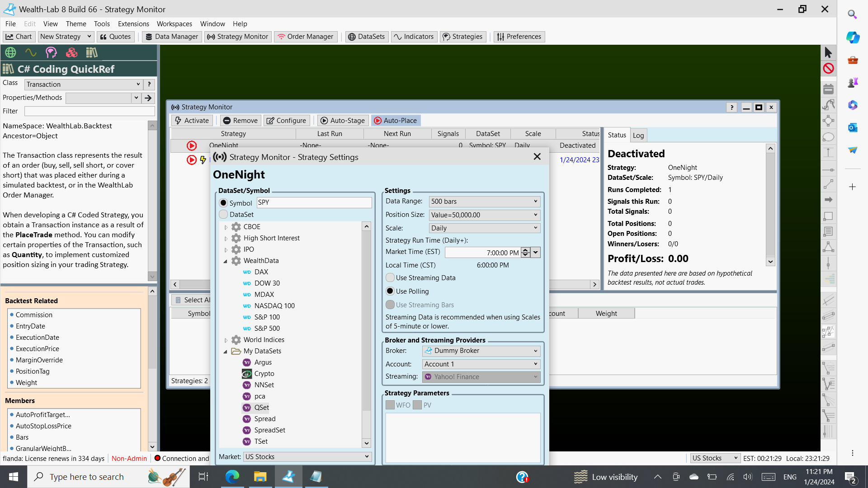
Task: Click the lightning bolt icon in second row
Action: [x=203, y=160]
